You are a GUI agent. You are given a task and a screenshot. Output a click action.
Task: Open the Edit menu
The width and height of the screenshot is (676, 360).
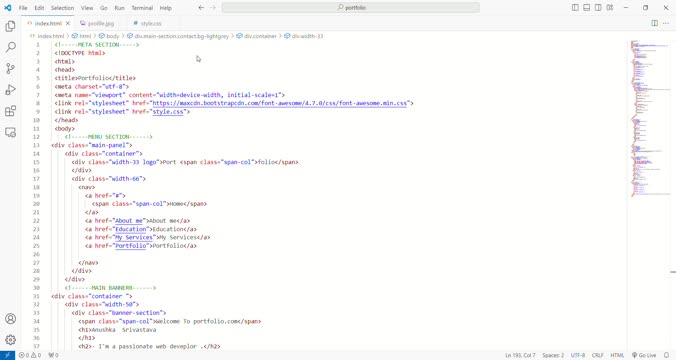39,8
